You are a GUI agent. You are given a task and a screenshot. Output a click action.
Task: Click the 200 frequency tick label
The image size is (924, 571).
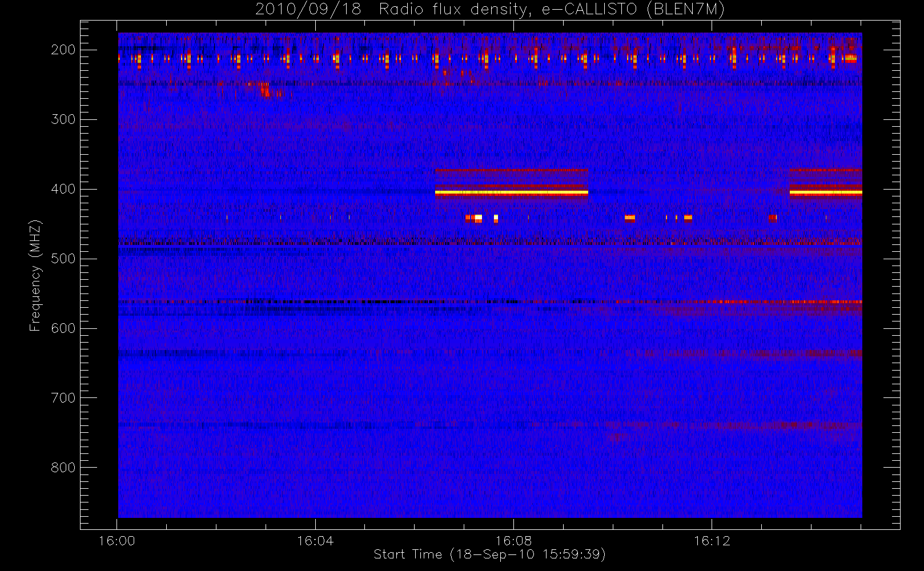pyautogui.click(x=63, y=50)
